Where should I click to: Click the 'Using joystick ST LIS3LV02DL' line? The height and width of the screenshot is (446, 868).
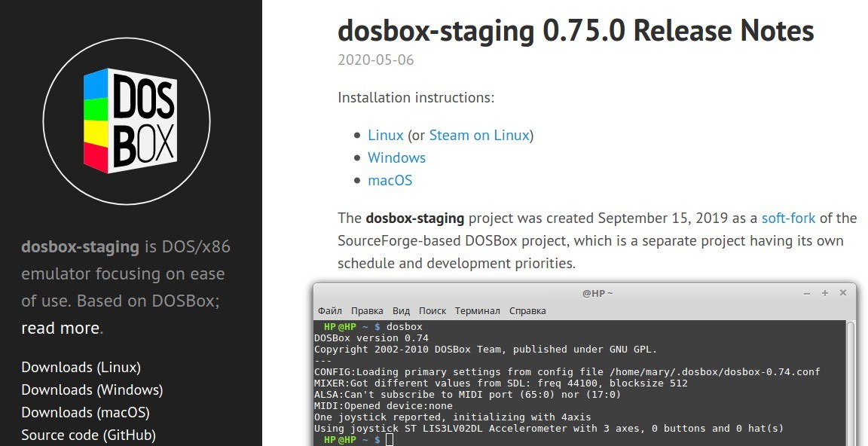click(549, 428)
